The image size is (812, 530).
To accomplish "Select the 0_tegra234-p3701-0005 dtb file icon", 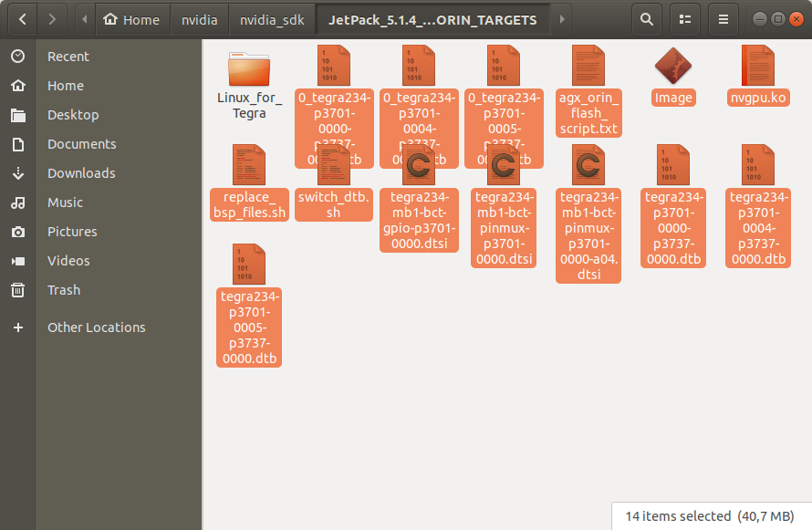I will (504, 66).
